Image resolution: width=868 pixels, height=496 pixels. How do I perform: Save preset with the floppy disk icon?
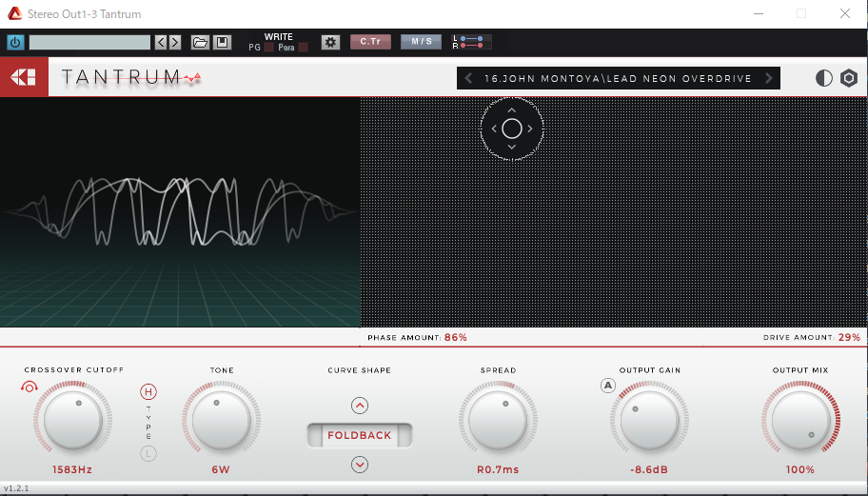tap(222, 42)
